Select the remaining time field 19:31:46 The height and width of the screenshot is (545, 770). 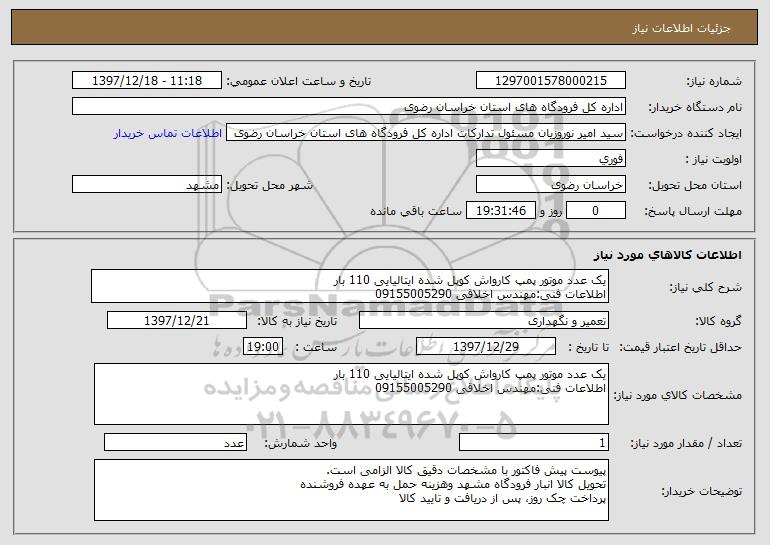point(500,211)
